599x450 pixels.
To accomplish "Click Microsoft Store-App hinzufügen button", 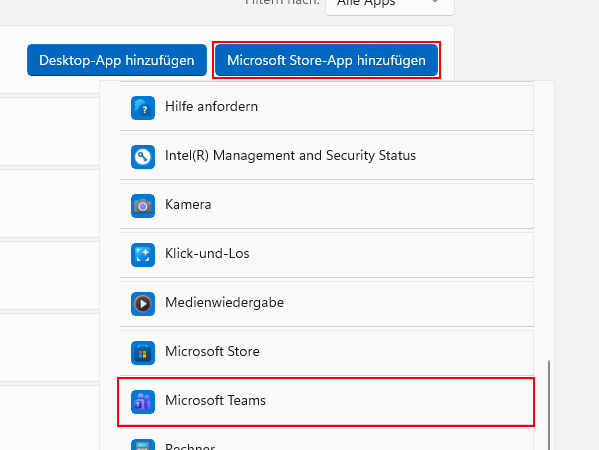I will point(326,60).
